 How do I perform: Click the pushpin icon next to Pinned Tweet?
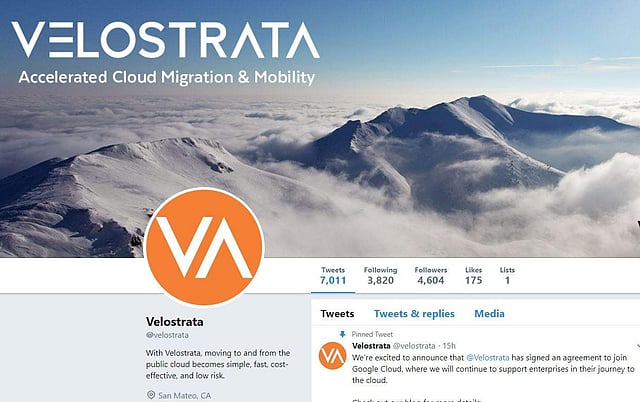tap(343, 334)
